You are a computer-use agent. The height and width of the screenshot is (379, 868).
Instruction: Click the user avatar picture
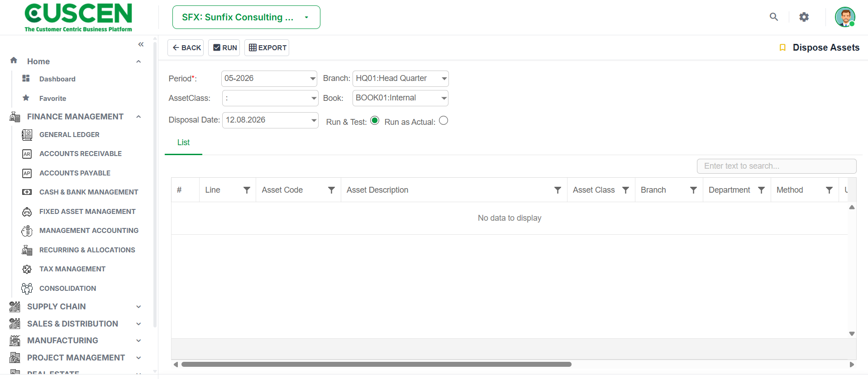point(845,17)
